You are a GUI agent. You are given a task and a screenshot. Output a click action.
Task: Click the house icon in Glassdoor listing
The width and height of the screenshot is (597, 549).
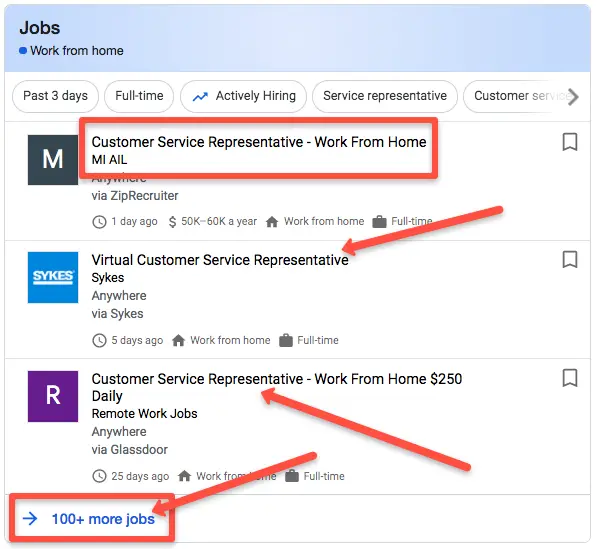tap(184, 476)
